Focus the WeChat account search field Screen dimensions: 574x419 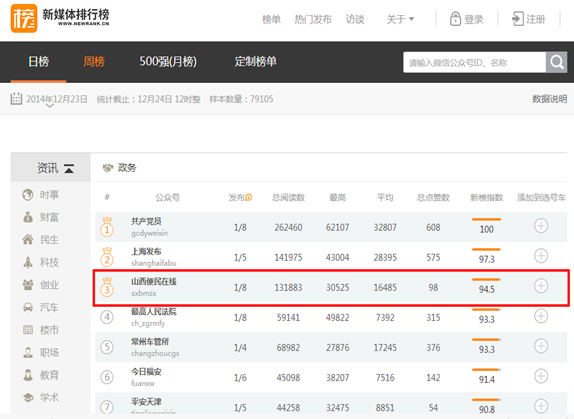tap(474, 62)
